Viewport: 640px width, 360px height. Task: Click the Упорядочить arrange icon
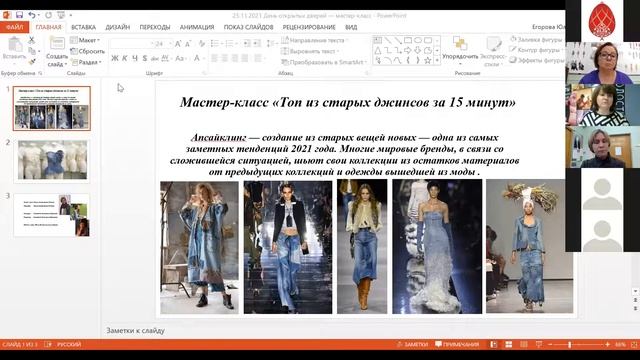tap(460, 44)
